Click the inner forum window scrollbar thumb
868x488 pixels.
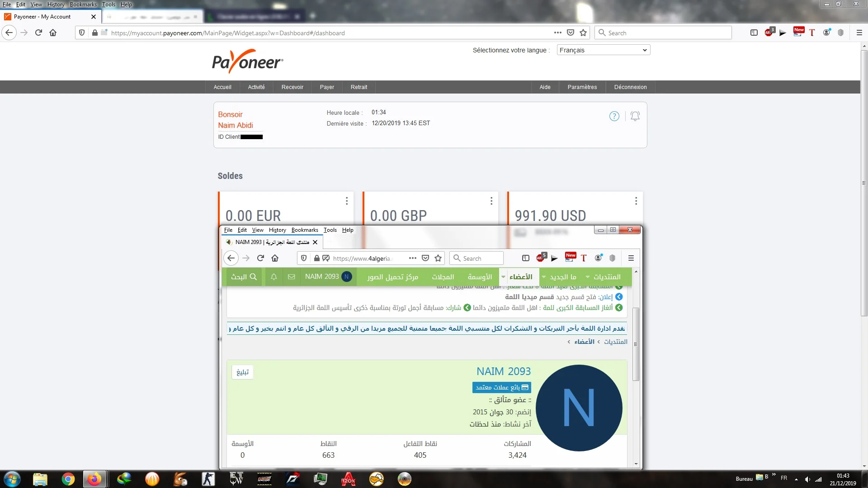[x=636, y=343]
